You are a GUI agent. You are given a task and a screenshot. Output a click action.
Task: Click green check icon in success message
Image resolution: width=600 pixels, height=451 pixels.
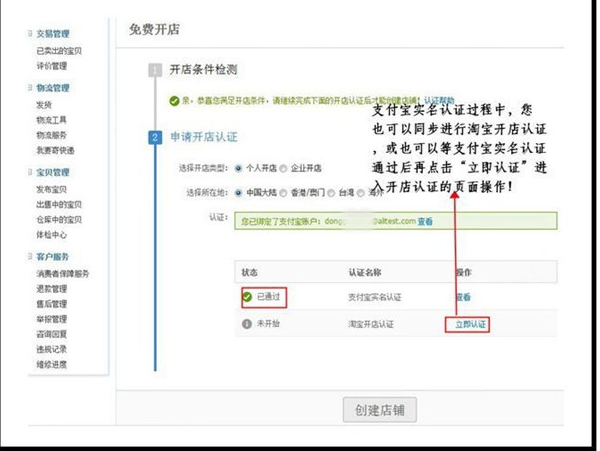click(x=174, y=101)
